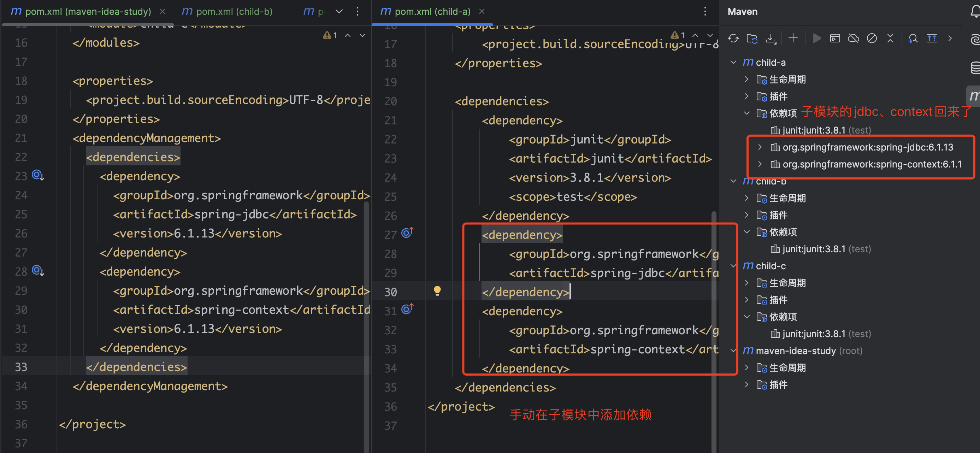
Task: Click the yellow lightbulb intention icon
Action: [x=437, y=291]
